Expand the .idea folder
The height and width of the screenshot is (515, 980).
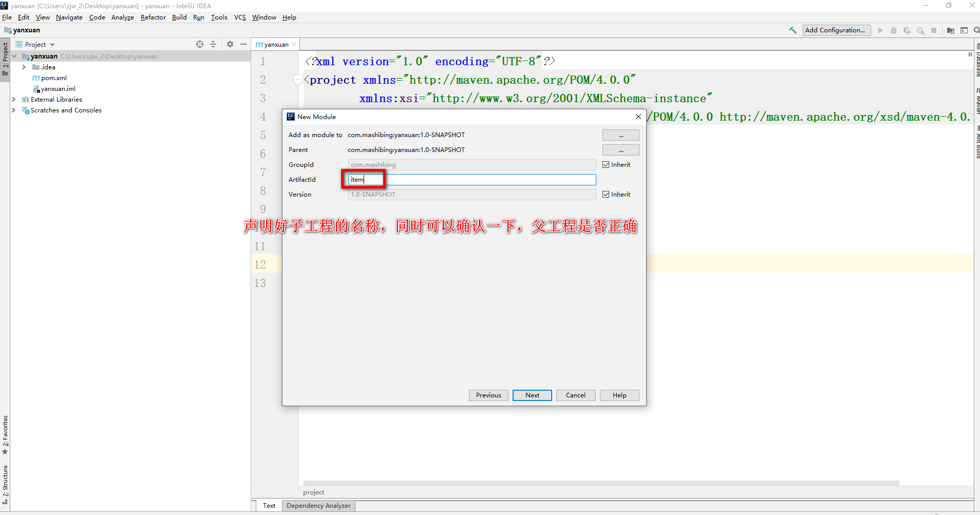24,67
